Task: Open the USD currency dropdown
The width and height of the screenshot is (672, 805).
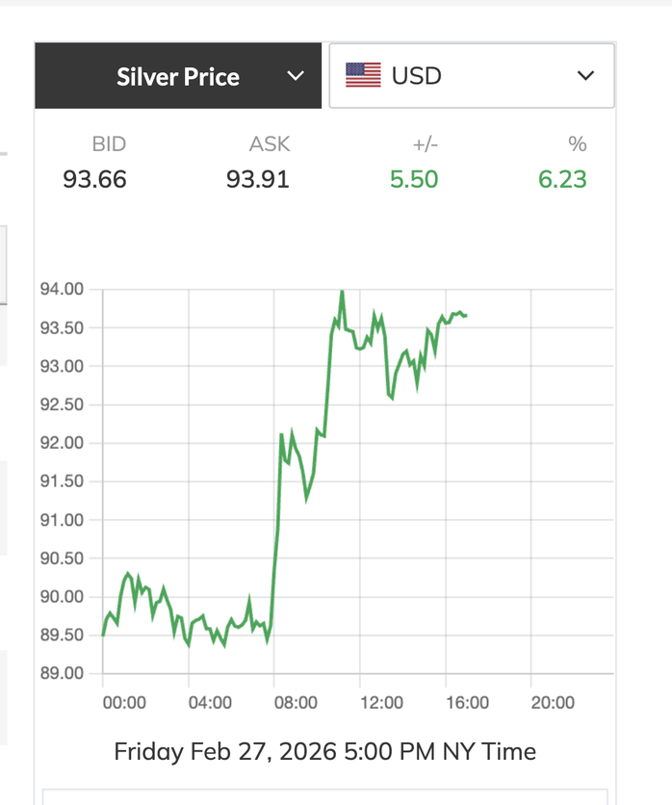Action: click(471, 75)
